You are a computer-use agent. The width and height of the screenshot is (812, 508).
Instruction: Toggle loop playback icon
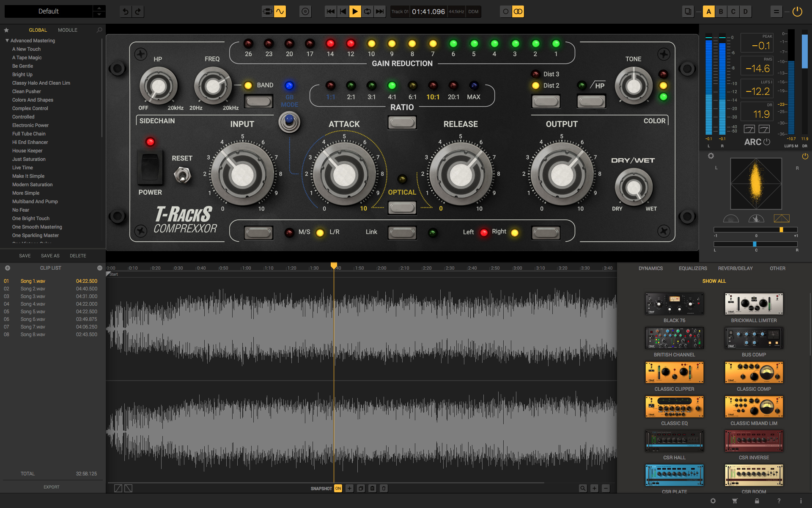point(368,11)
